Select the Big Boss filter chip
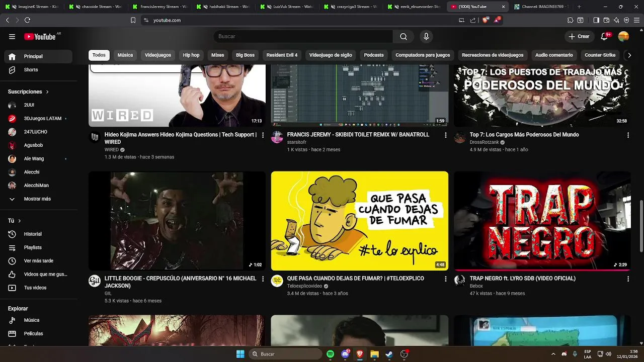 245,55
